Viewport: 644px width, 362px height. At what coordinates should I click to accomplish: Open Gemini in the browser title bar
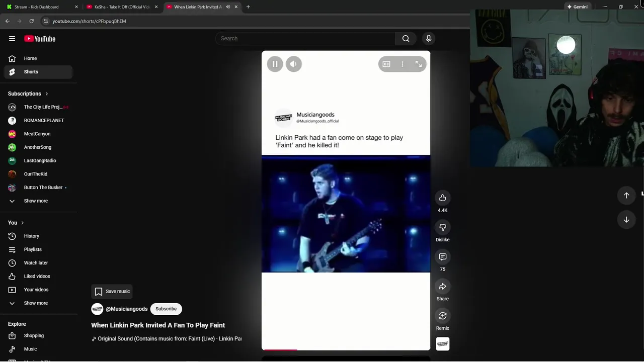coord(578,7)
